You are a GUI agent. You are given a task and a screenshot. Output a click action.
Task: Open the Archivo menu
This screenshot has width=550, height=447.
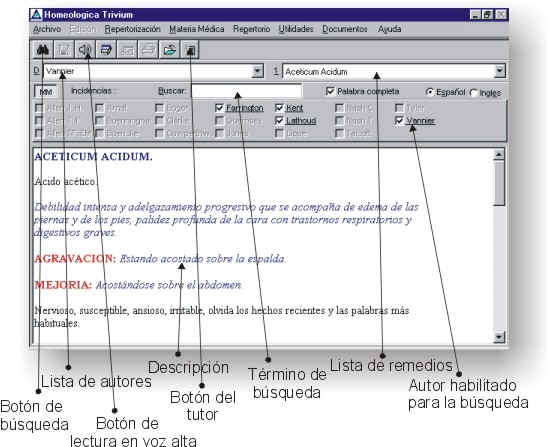pos(47,29)
